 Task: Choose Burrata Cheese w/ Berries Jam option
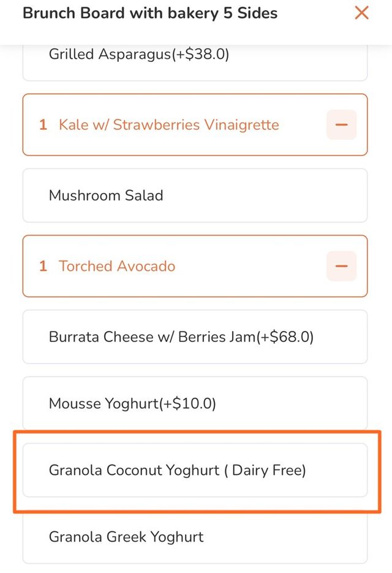click(x=195, y=336)
